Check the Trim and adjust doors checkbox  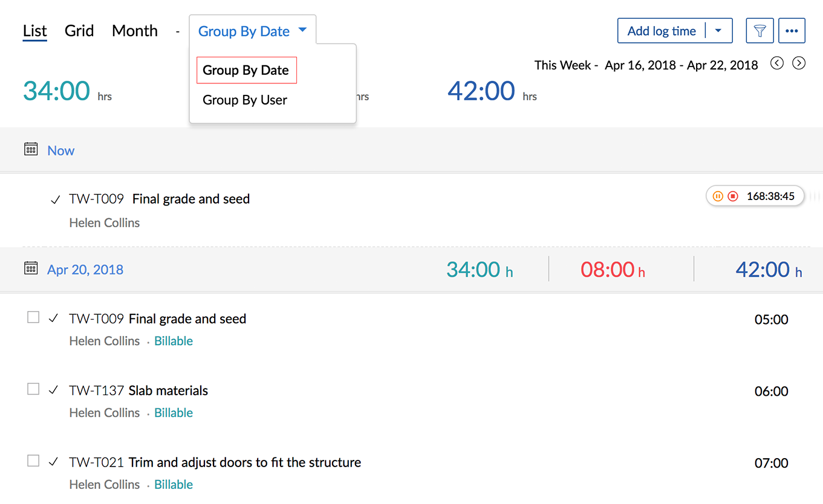pos(33,461)
